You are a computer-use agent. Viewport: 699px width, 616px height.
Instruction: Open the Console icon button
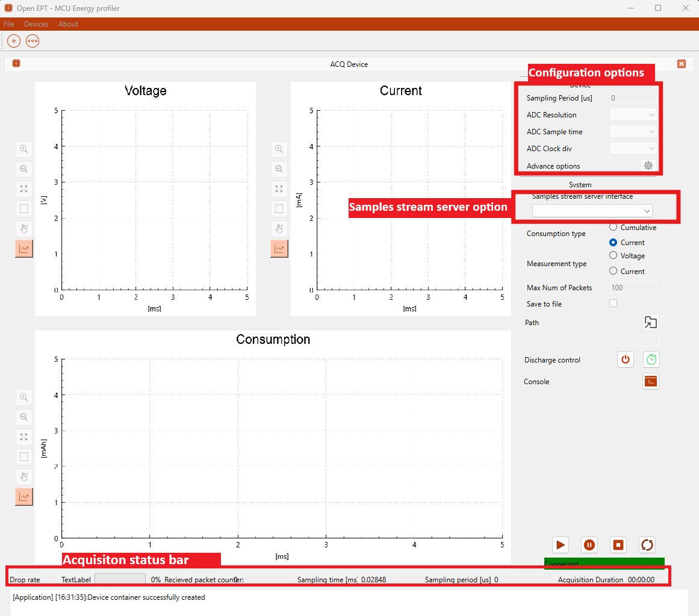tap(650, 381)
